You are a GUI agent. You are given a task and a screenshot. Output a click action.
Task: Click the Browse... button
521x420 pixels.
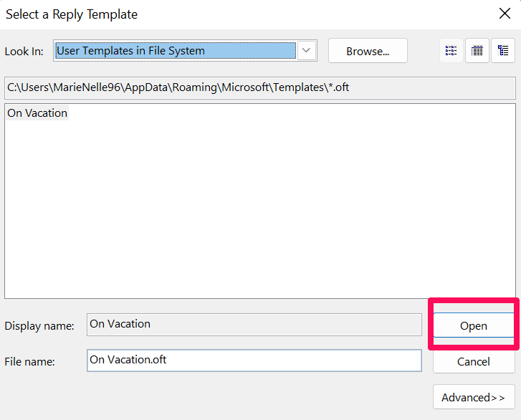pos(368,51)
